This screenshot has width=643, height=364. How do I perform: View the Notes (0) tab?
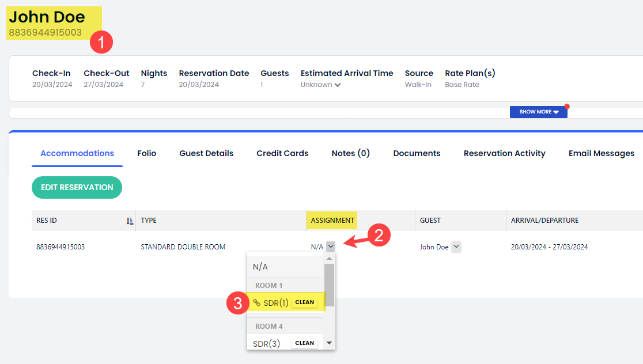(x=350, y=153)
